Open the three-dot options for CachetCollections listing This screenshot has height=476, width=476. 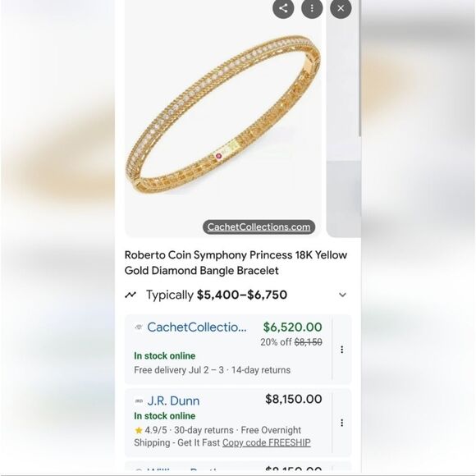[342, 350]
